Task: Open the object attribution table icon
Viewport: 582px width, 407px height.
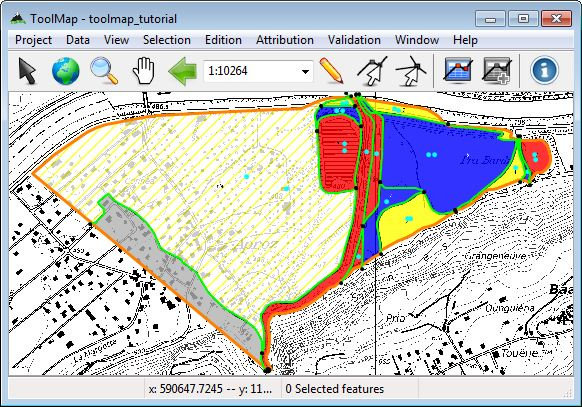Action: tap(458, 70)
